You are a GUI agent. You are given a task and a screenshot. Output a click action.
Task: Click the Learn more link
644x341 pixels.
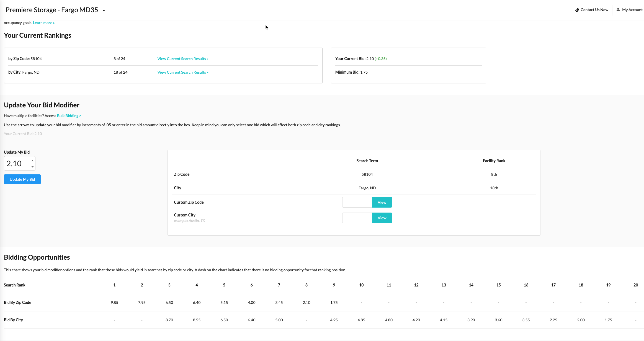[x=44, y=23]
